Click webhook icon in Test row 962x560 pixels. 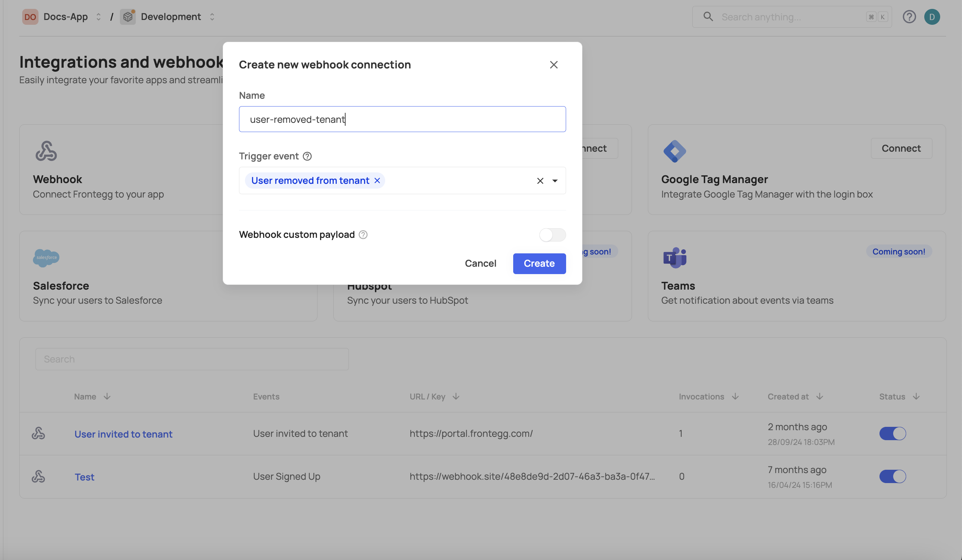(38, 476)
